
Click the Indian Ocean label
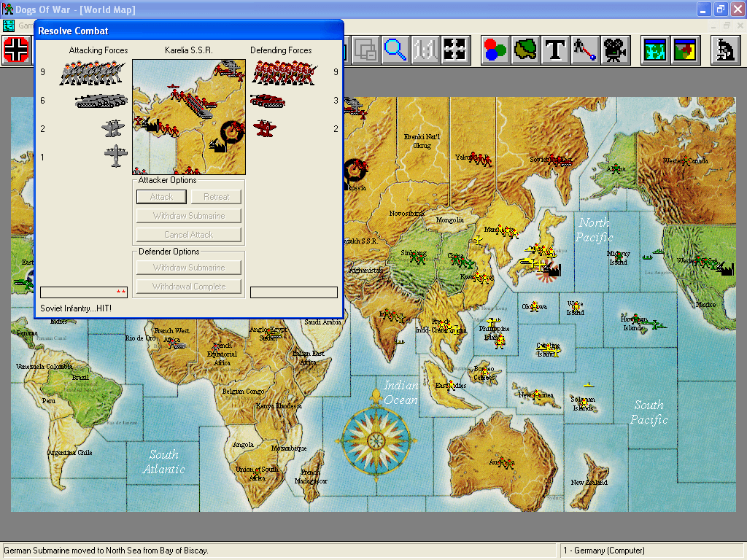tap(401, 392)
